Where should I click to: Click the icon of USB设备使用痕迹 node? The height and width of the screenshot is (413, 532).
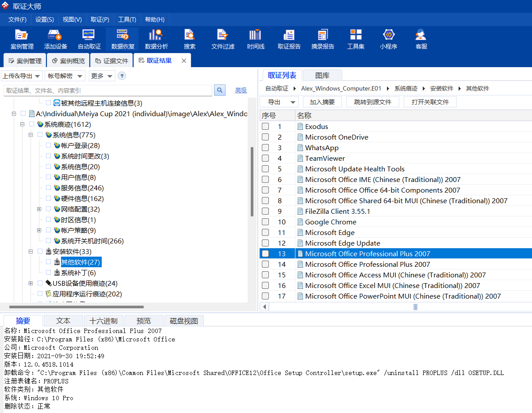pyautogui.click(x=49, y=284)
